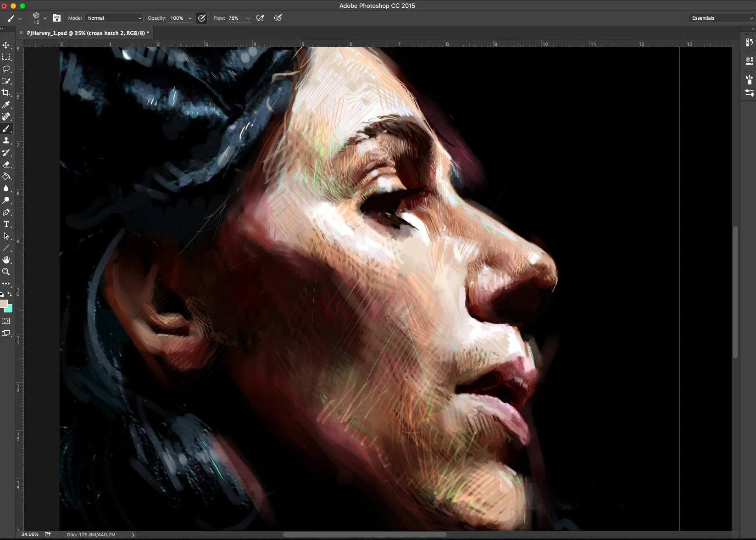The height and width of the screenshot is (540, 756).
Task: Open the Properties panel icon
Action: click(749, 61)
